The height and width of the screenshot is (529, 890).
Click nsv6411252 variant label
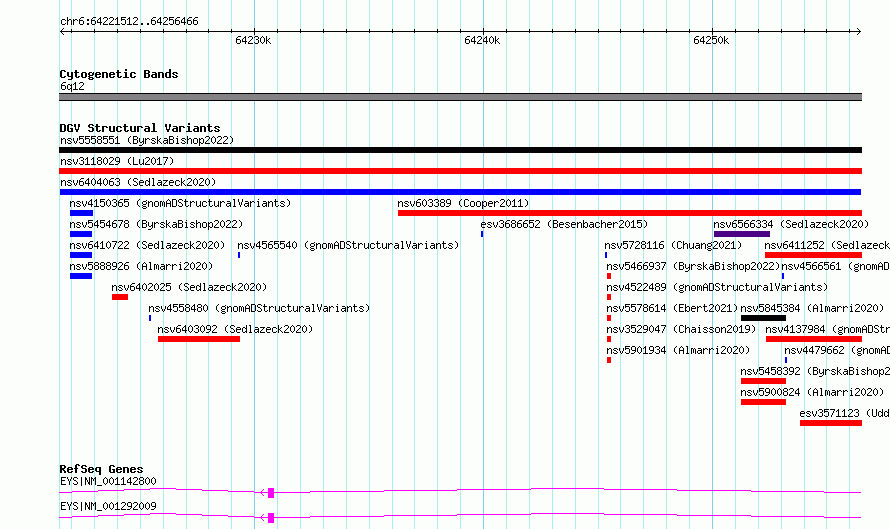pyautogui.click(x=827, y=245)
